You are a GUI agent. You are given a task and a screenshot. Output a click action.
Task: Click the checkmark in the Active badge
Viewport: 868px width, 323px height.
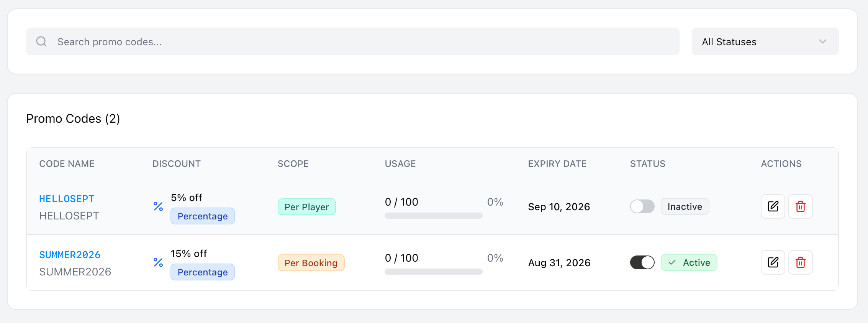pos(672,262)
